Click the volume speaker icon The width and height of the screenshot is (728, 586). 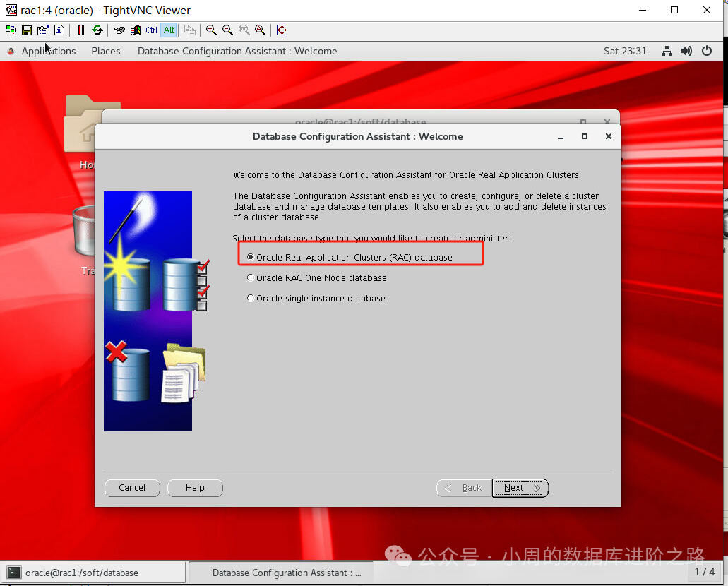[686, 51]
